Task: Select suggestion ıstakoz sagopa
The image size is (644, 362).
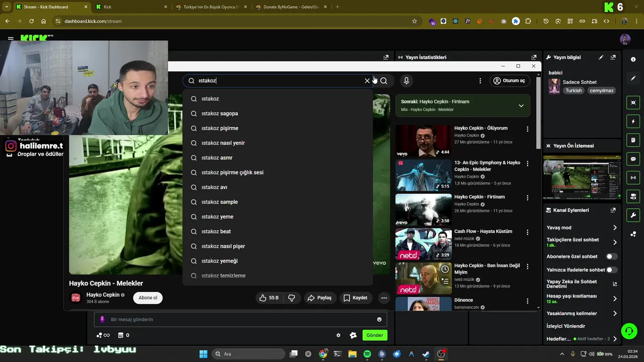Action: tap(278, 114)
